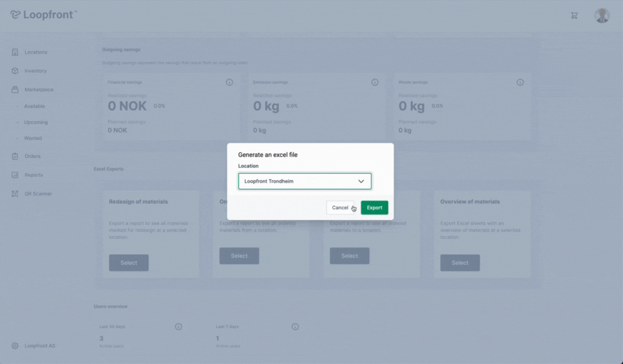Open Inventory via its box icon
The width and height of the screenshot is (623, 364).
(x=15, y=71)
